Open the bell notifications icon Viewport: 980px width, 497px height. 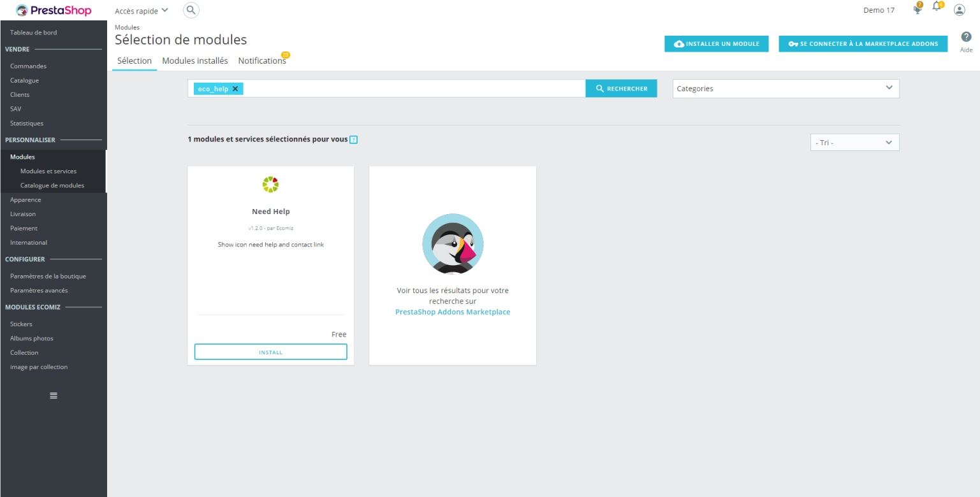pyautogui.click(x=937, y=8)
